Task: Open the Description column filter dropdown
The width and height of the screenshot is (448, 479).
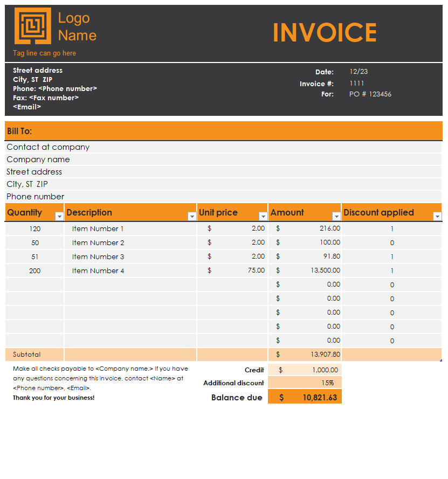Action: (x=191, y=216)
